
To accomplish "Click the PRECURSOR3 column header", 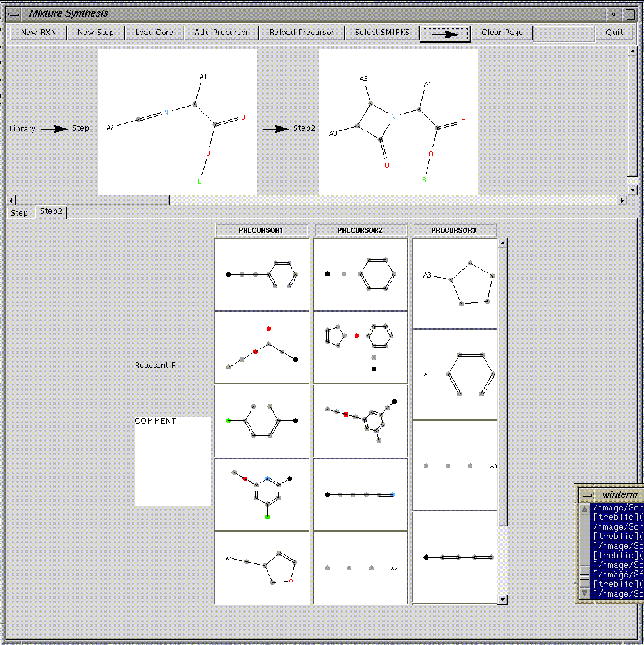I will pos(454,230).
